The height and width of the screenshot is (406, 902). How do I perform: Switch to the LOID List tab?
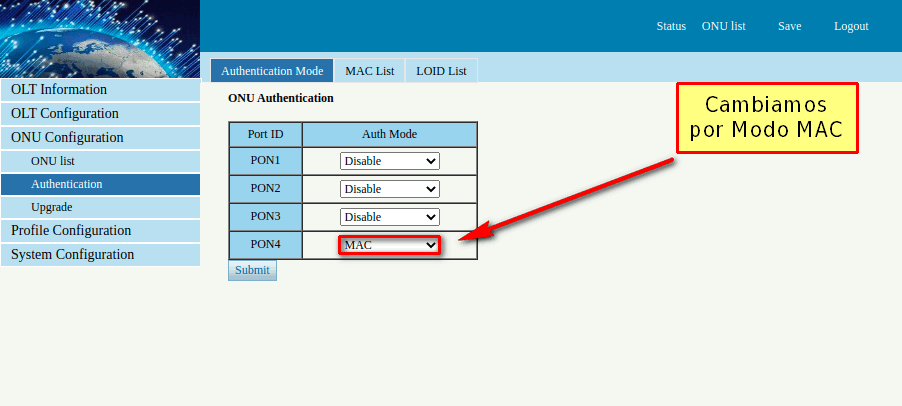pos(441,71)
